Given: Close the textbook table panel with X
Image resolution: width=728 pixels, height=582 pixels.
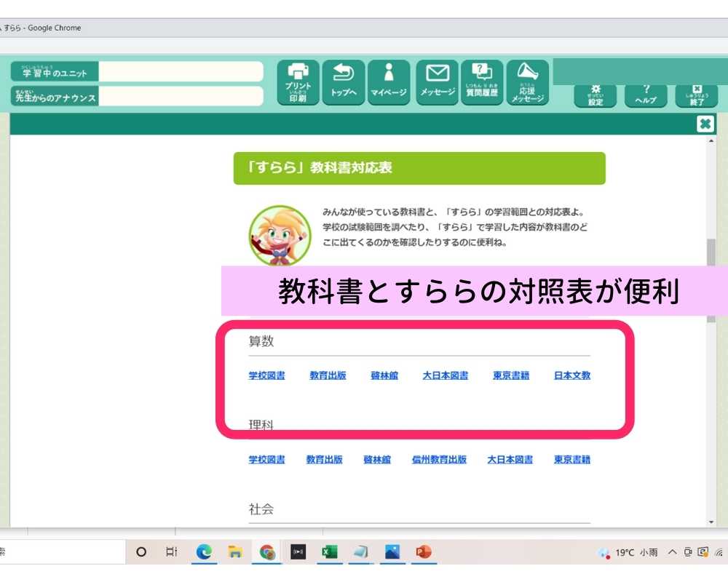Looking at the screenshot, I should point(705,124).
